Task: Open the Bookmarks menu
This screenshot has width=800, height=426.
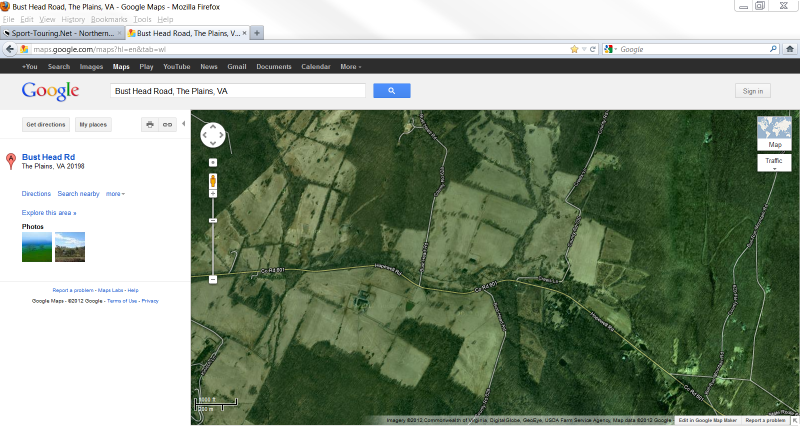Action: 109,19
